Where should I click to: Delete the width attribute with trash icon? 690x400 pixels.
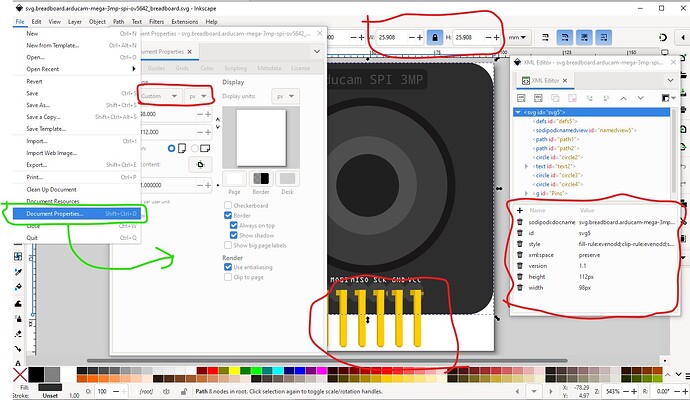click(x=520, y=287)
